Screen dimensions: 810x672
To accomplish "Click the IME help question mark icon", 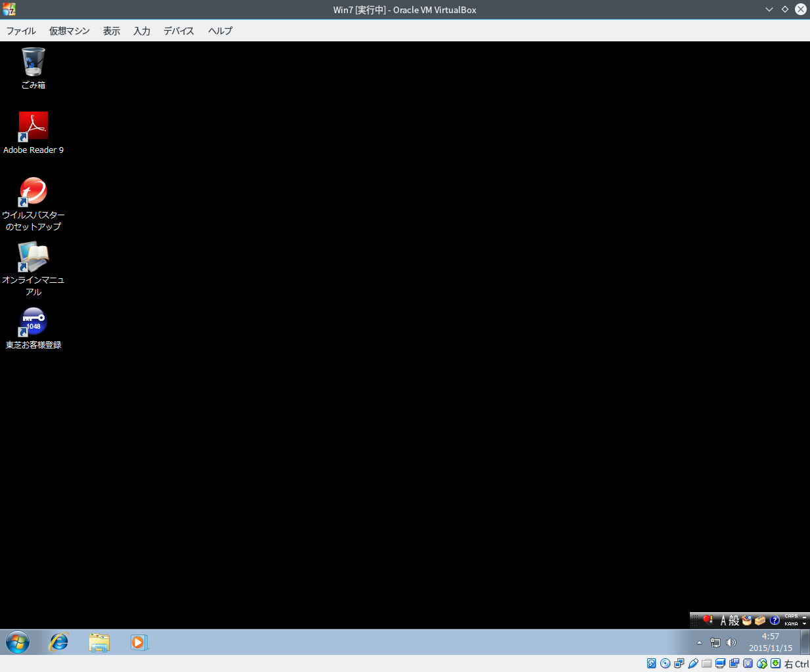I will click(x=775, y=620).
